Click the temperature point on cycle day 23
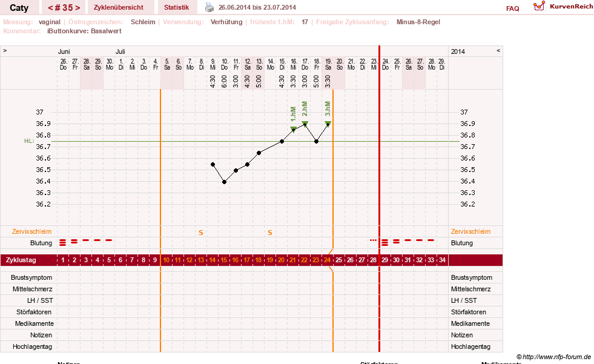 pyautogui.click(x=316, y=141)
